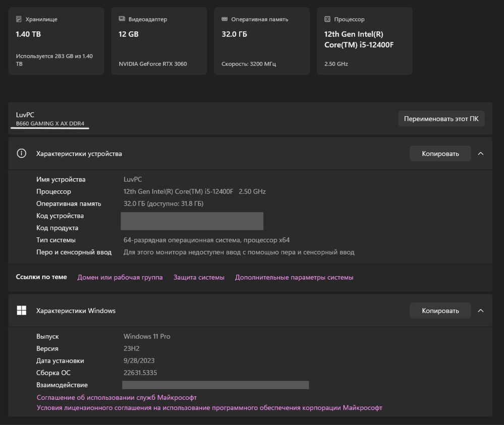Open the Видеоадаптер 12 GB card
This screenshot has height=425, width=504.
click(x=159, y=41)
